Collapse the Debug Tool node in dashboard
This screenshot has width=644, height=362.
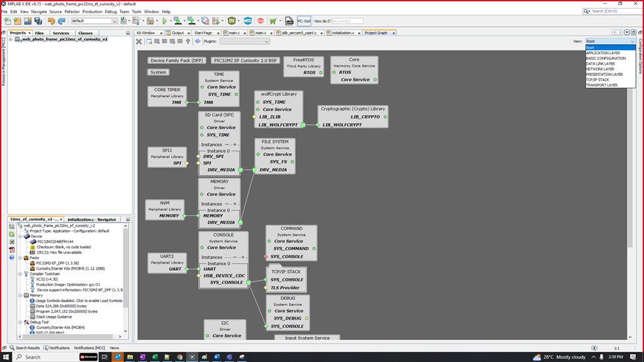pyautogui.click(x=20, y=322)
